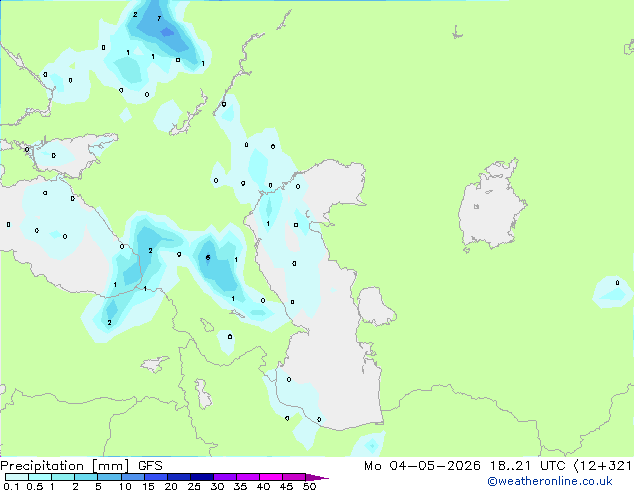Pick the 45–50 mm legend color box
This screenshot has height=490, width=634.
[294, 477]
